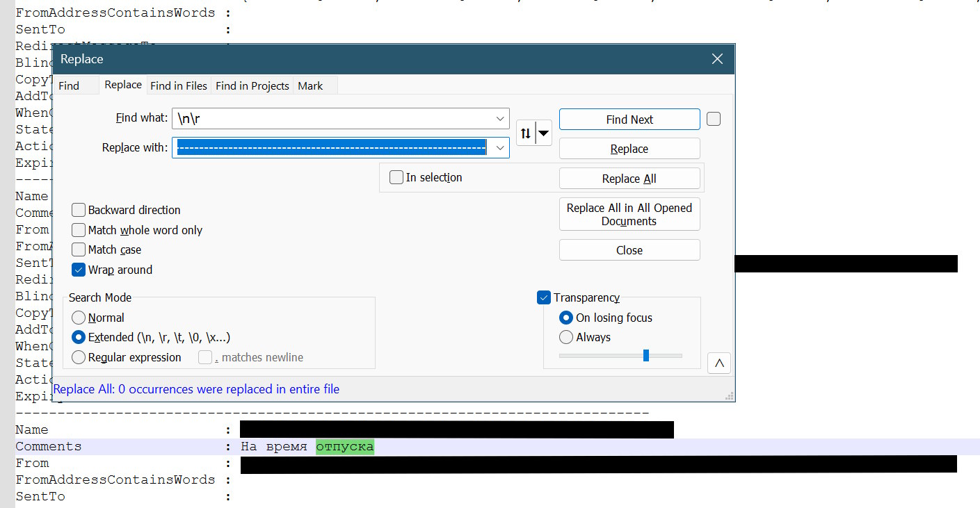Click Replace All in All Opened Documents
Viewport: 980px width, 508px height.
tap(629, 214)
